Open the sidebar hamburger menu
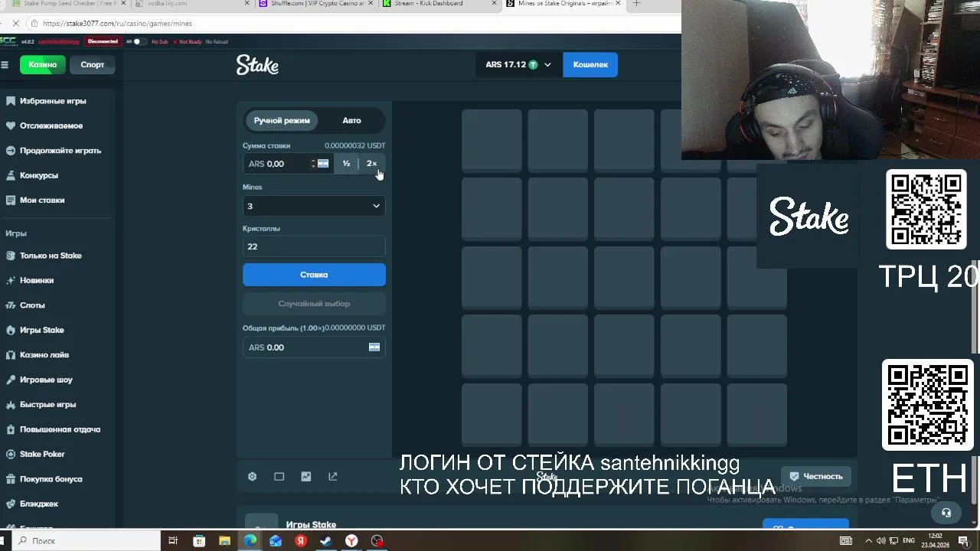The height and width of the screenshot is (551, 980). coord(5,65)
